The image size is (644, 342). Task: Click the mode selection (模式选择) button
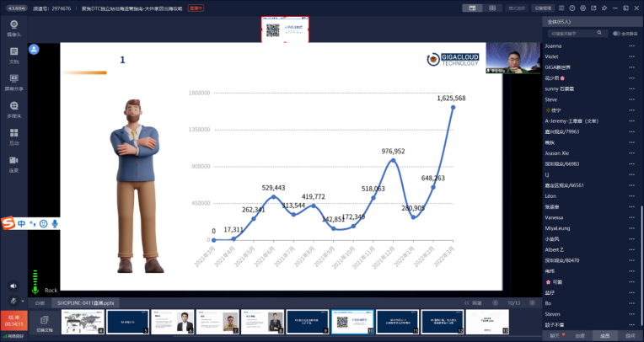pos(517,8)
